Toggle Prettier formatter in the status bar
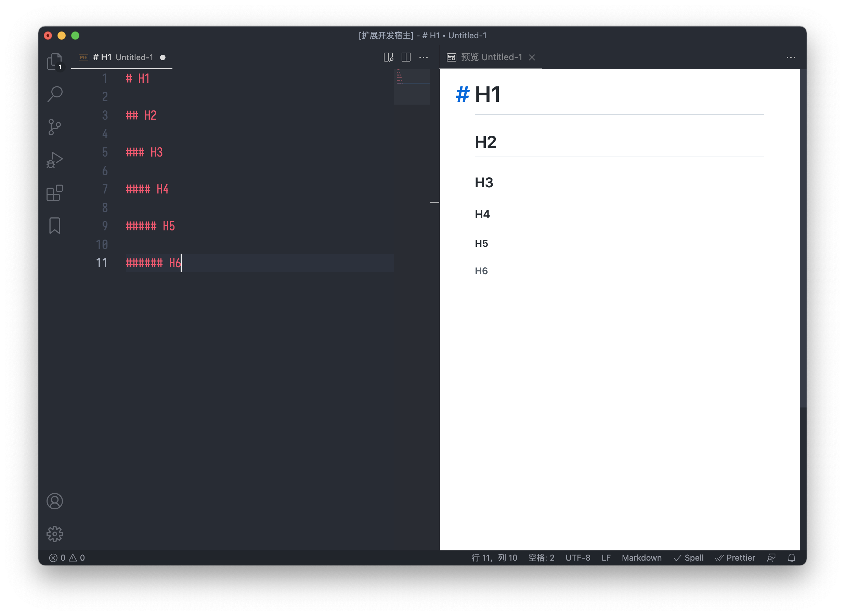This screenshot has height=616, width=845. [x=734, y=558]
